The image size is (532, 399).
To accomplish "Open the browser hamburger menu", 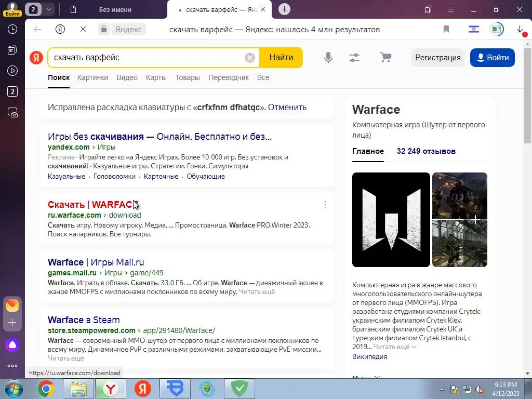I will tap(450, 9).
